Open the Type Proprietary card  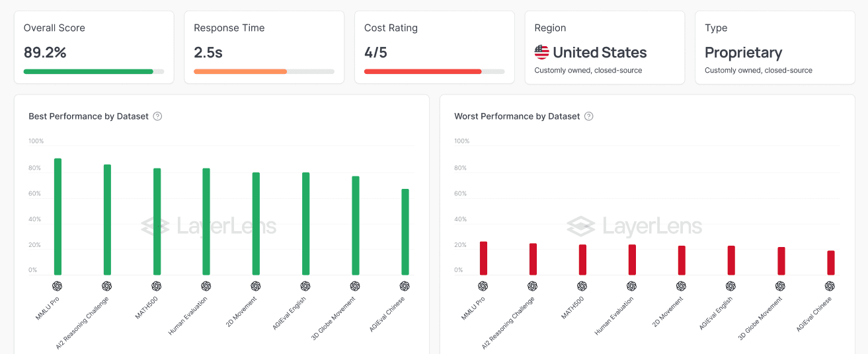[x=775, y=48]
